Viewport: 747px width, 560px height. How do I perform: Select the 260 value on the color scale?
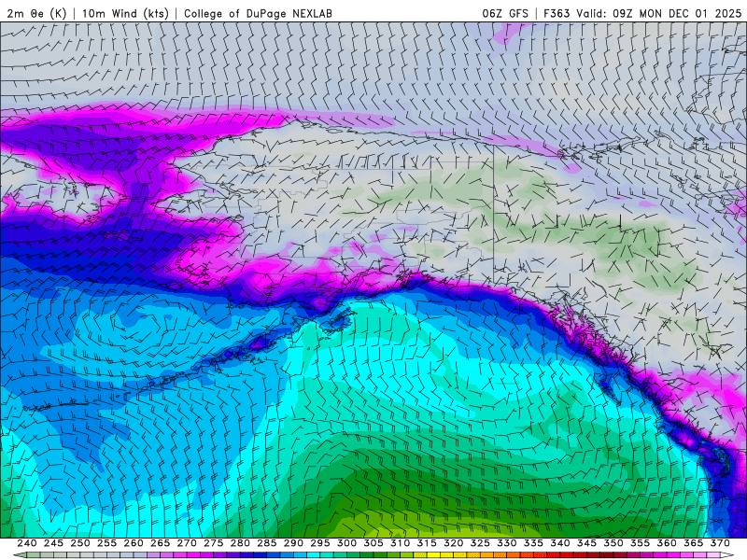(x=134, y=543)
